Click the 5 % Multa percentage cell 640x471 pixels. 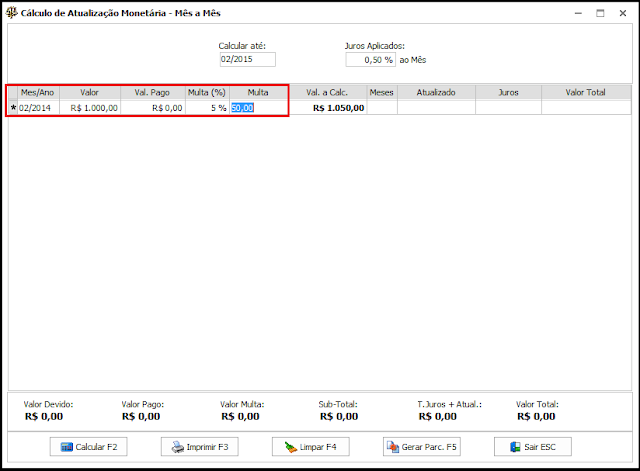click(x=207, y=108)
